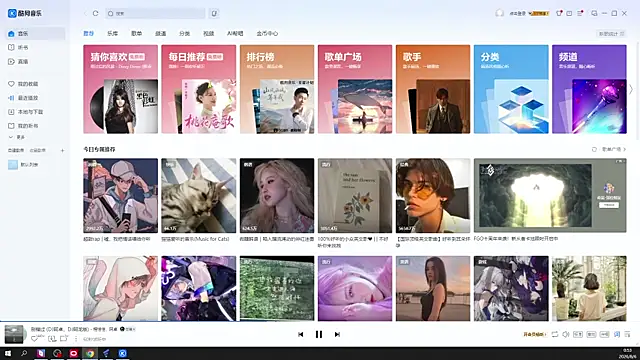Viewport: 640px width, 360px height.
Task: Open the play queue list
Action: pyautogui.click(x=628, y=334)
